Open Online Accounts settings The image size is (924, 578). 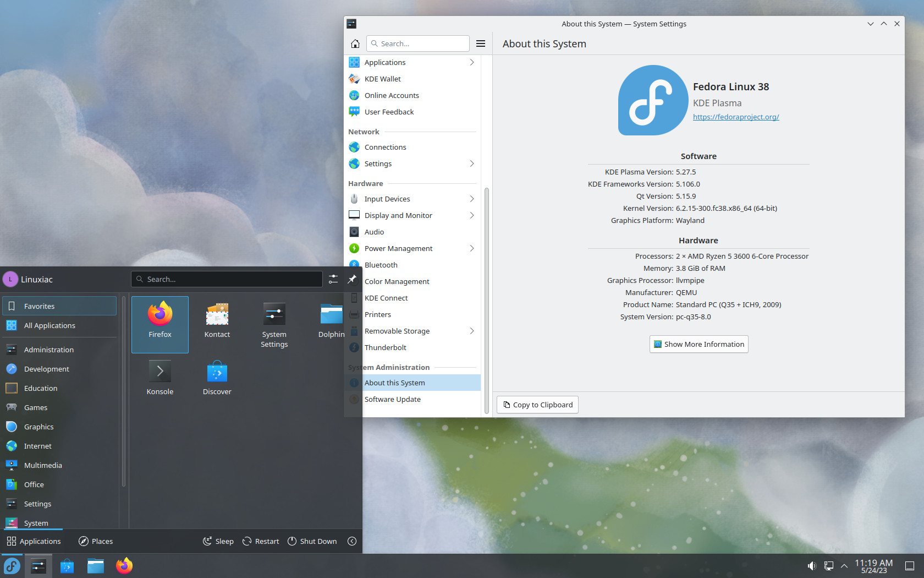[412, 95]
